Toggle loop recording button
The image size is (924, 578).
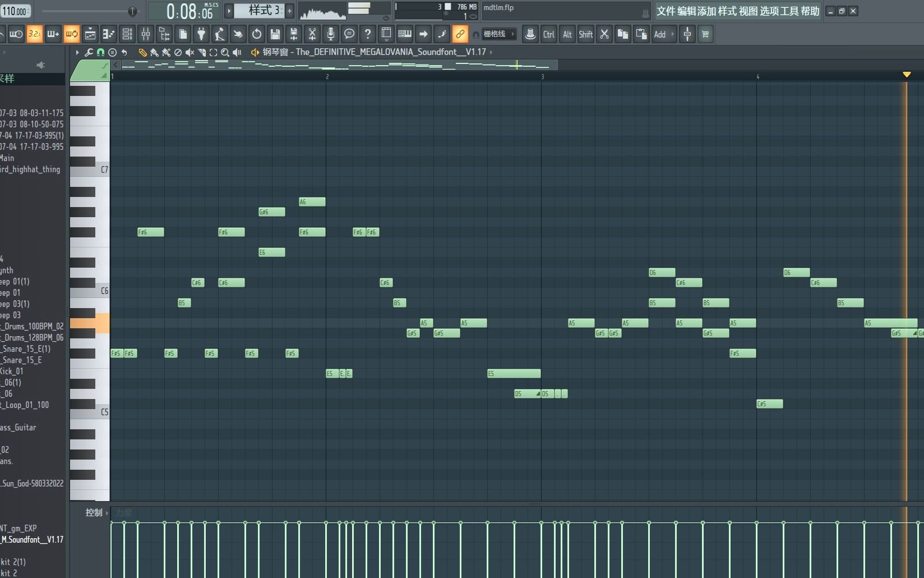point(71,34)
